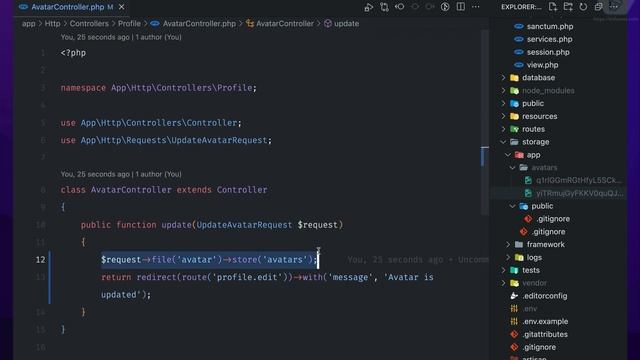Split the editor right
Screen dimensions: 640x360
[x=460, y=7]
